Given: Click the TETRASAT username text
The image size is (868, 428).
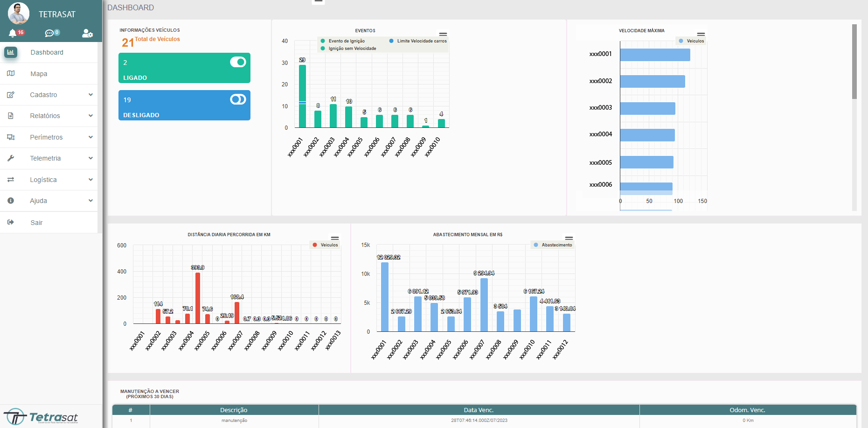Looking at the screenshot, I should (57, 14).
